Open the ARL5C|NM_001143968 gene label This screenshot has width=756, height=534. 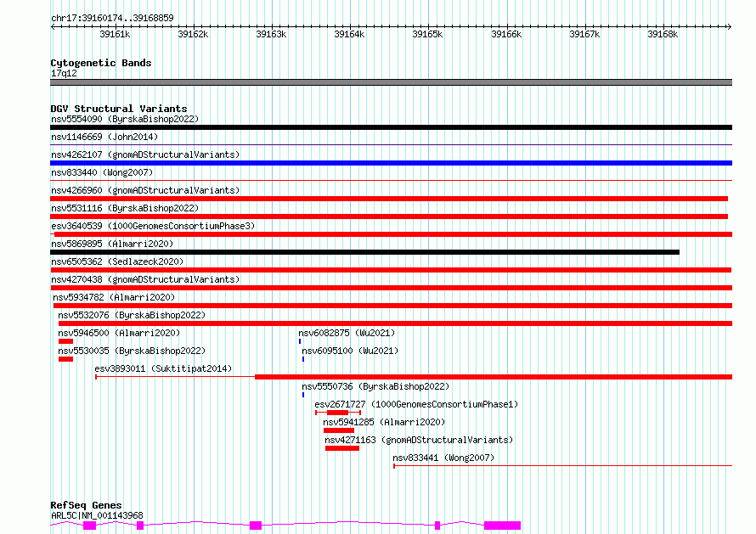coord(97,515)
